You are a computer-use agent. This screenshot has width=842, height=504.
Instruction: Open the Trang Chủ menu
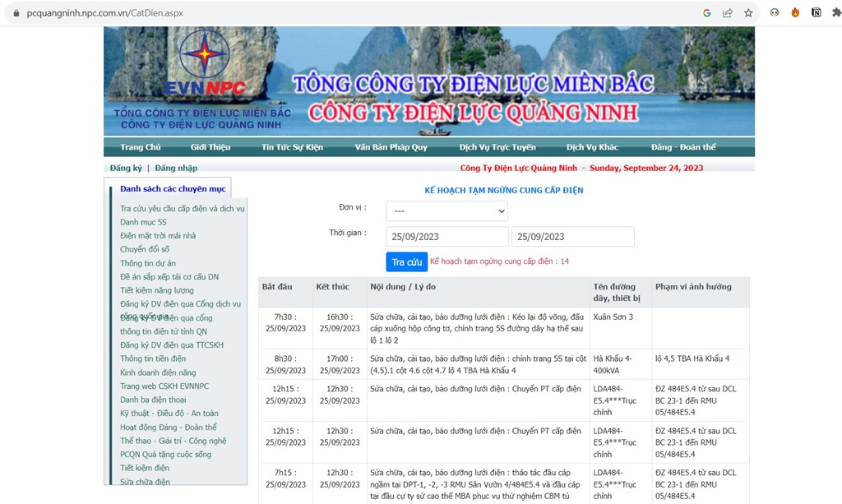click(141, 147)
